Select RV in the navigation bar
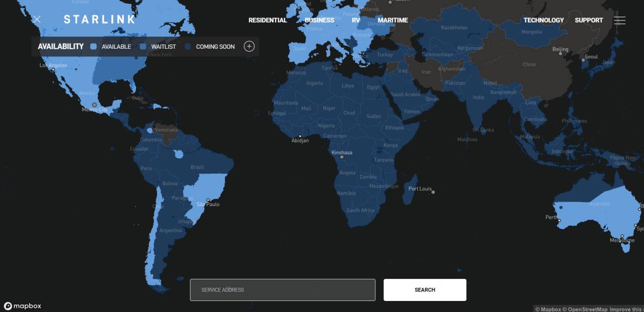Screen dimensions: 644x312 pos(356,20)
